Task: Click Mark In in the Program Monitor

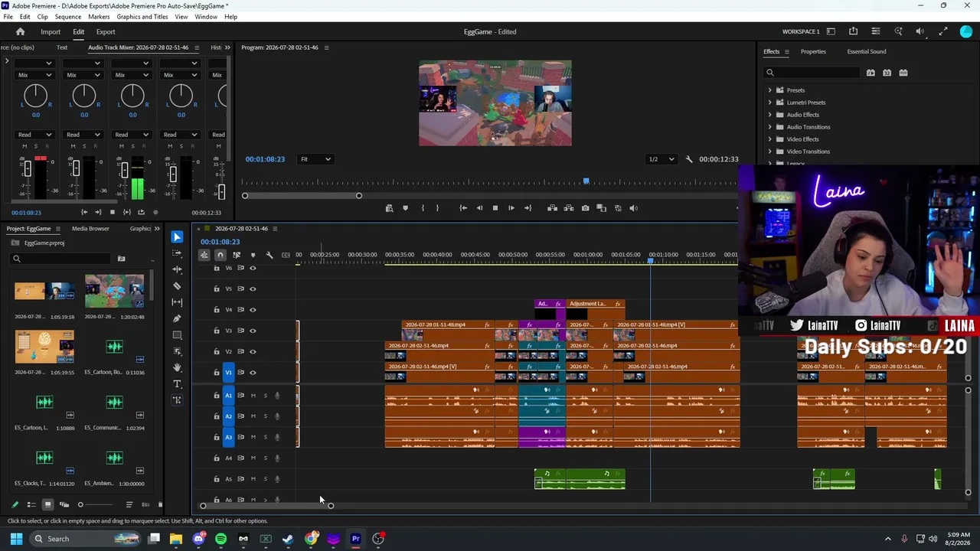Action: (422, 208)
